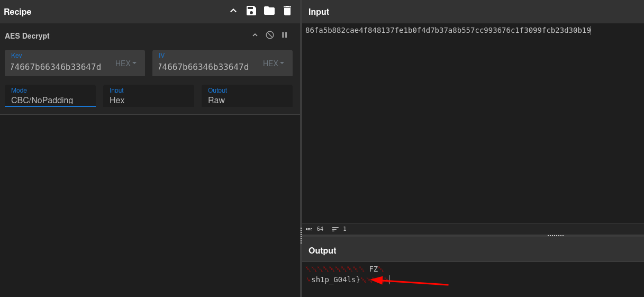Image resolution: width=644 pixels, height=297 pixels.
Task: Open the Mode CBC/NoPadding dropdown
Action: coord(50,100)
